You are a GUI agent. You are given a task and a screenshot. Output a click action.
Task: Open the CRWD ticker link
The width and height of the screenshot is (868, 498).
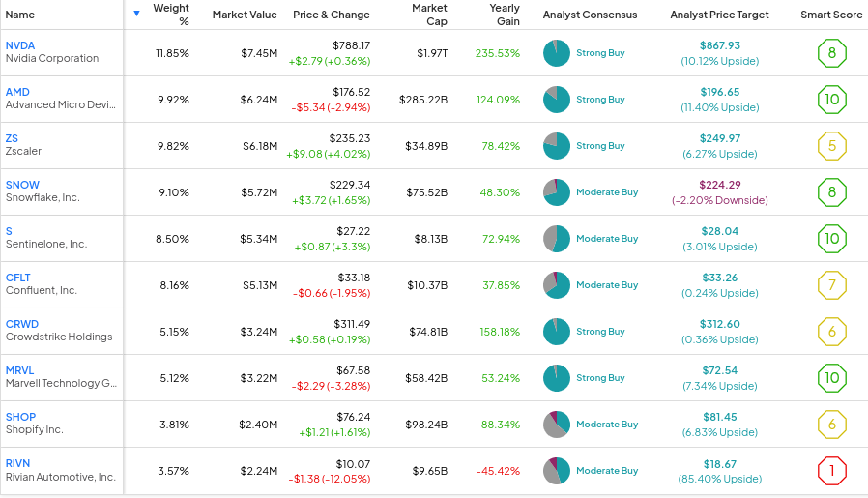22,324
